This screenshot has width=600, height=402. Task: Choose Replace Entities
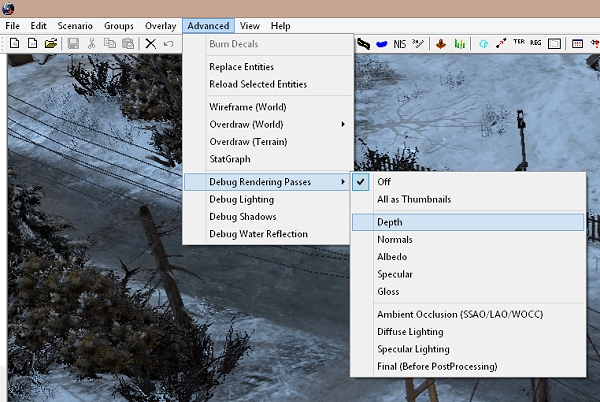point(268,67)
